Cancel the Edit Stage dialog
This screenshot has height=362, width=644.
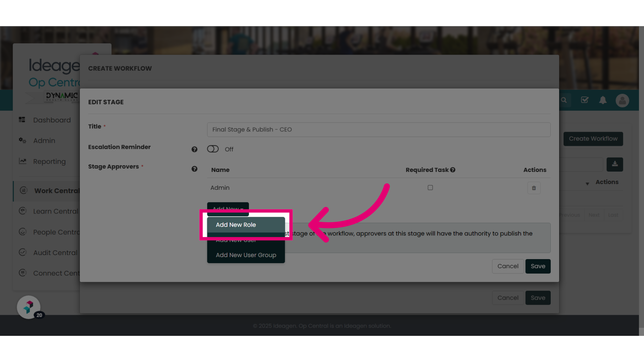pyautogui.click(x=508, y=266)
